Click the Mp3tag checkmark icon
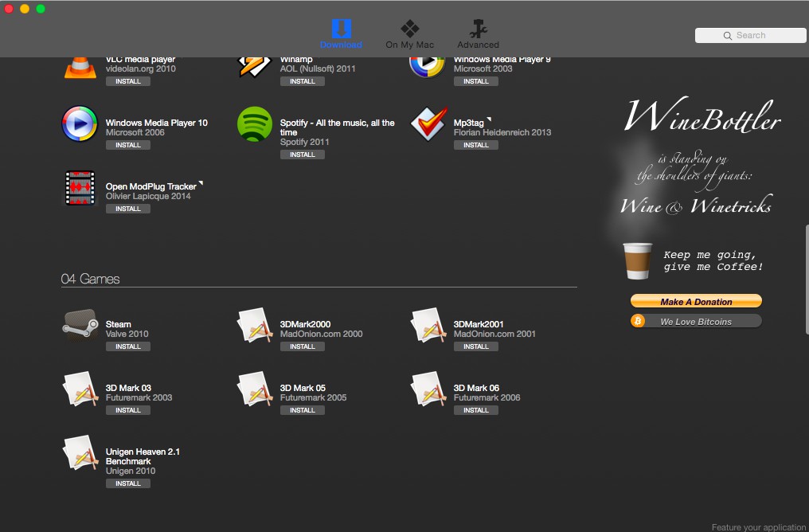809x532 pixels. coord(428,124)
